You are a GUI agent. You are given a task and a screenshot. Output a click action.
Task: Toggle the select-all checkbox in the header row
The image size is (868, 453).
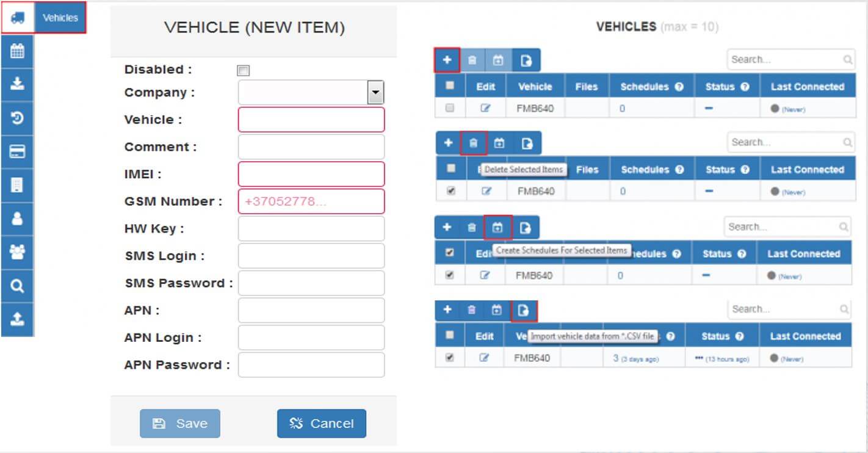click(x=450, y=86)
